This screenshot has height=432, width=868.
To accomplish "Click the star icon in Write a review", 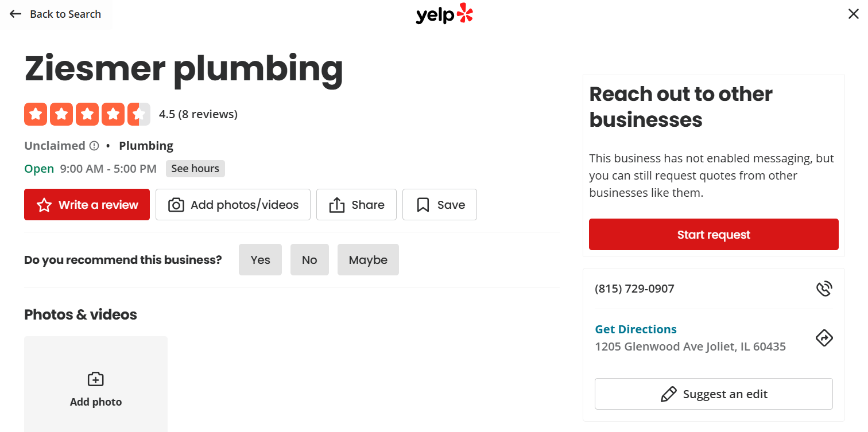I will click(44, 204).
